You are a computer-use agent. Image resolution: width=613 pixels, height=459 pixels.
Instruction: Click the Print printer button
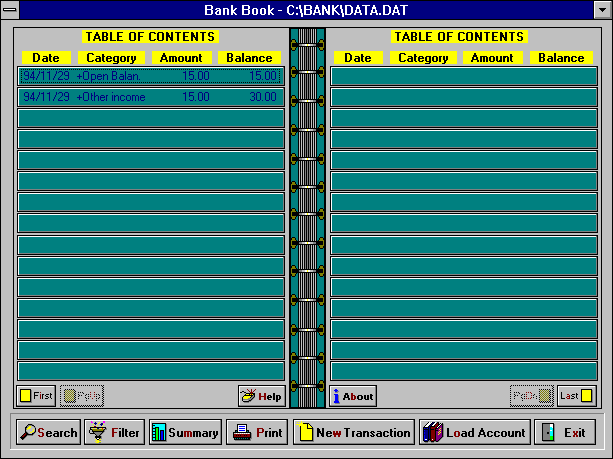(x=257, y=432)
